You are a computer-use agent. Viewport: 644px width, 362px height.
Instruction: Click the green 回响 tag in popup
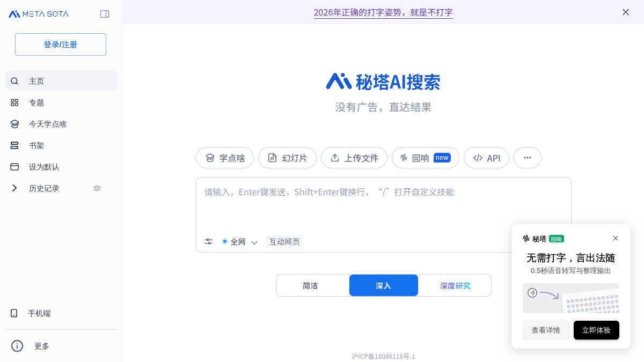click(x=557, y=239)
